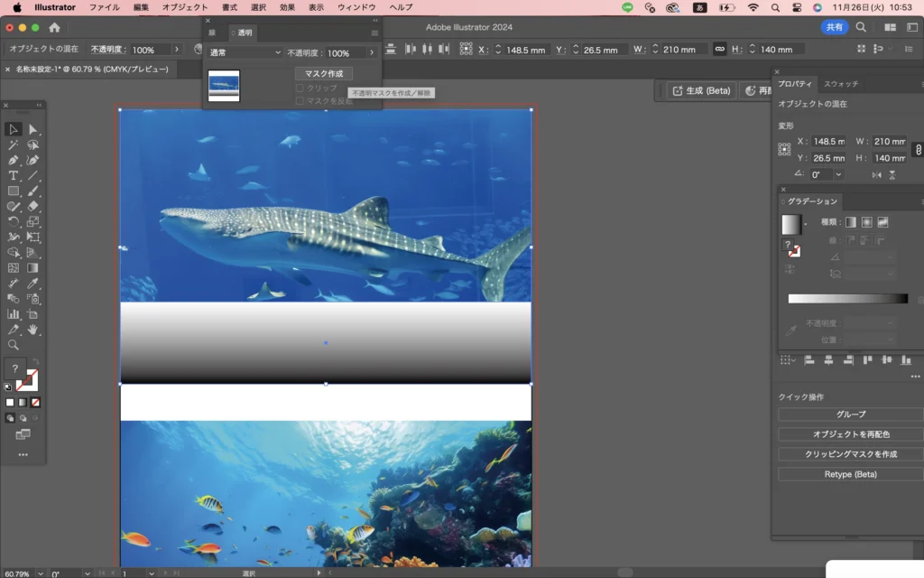Select the Pen tool in the toolbar

[x=14, y=160]
